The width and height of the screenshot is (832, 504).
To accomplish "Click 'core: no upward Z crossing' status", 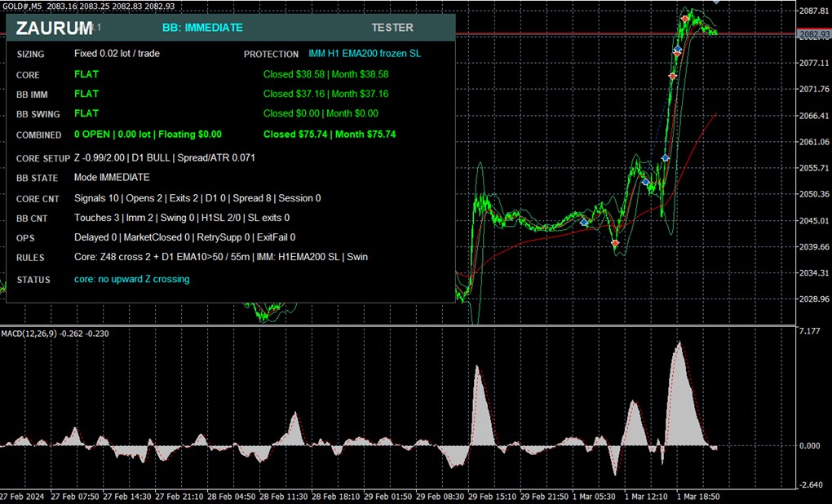I will coord(131,279).
